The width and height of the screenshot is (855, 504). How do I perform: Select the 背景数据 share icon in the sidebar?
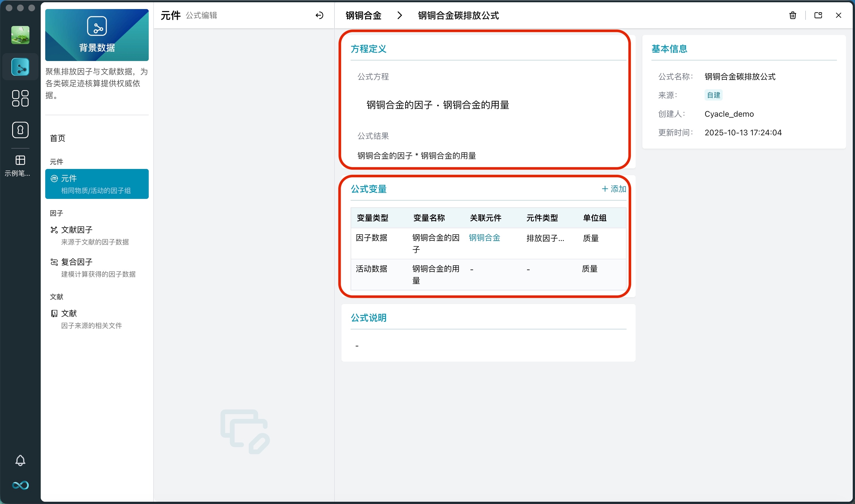(20, 67)
